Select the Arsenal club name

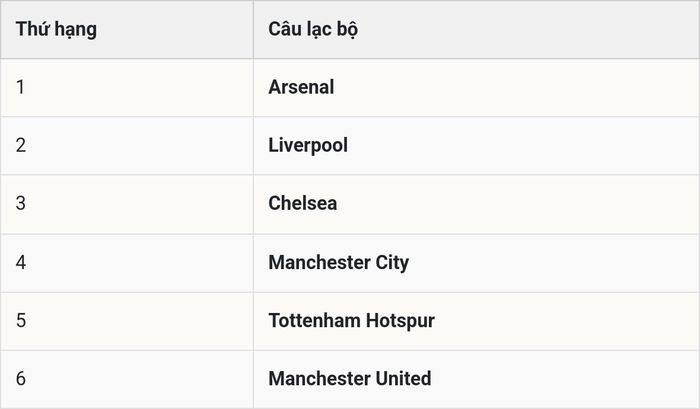click(x=301, y=87)
